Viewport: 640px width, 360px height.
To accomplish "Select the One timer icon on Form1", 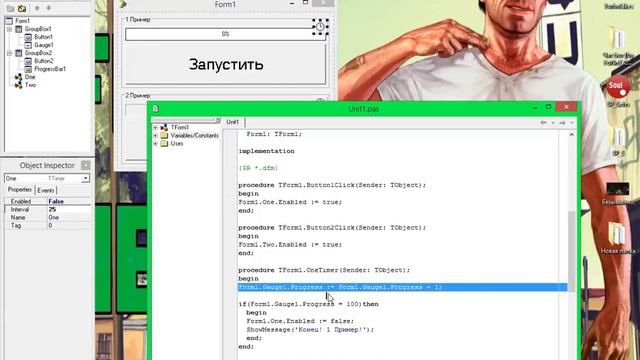I will [x=320, y=27].
